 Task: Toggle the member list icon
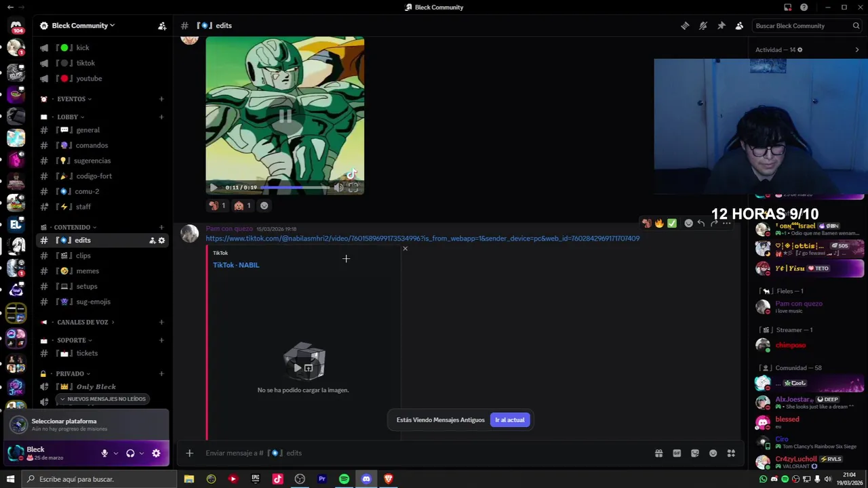739,26
